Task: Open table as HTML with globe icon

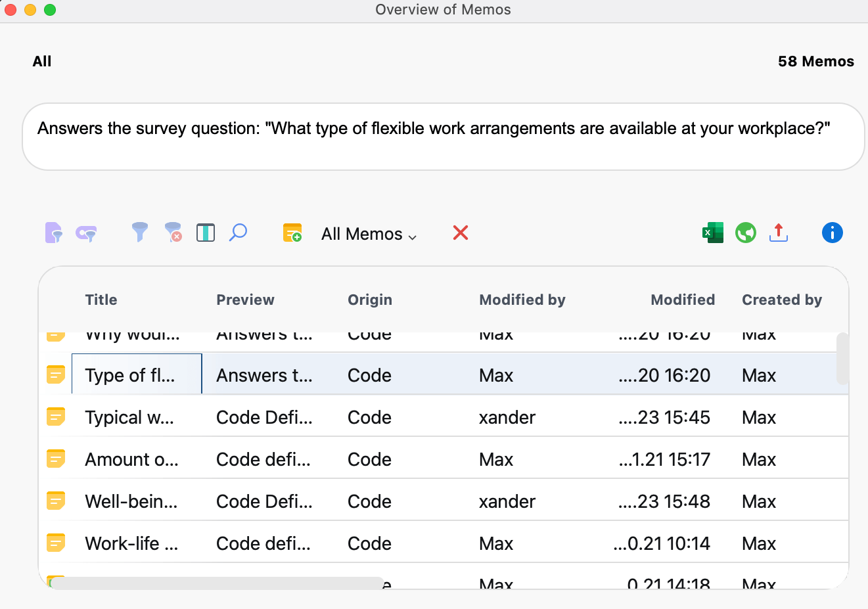Action: [x=745, y=233]
